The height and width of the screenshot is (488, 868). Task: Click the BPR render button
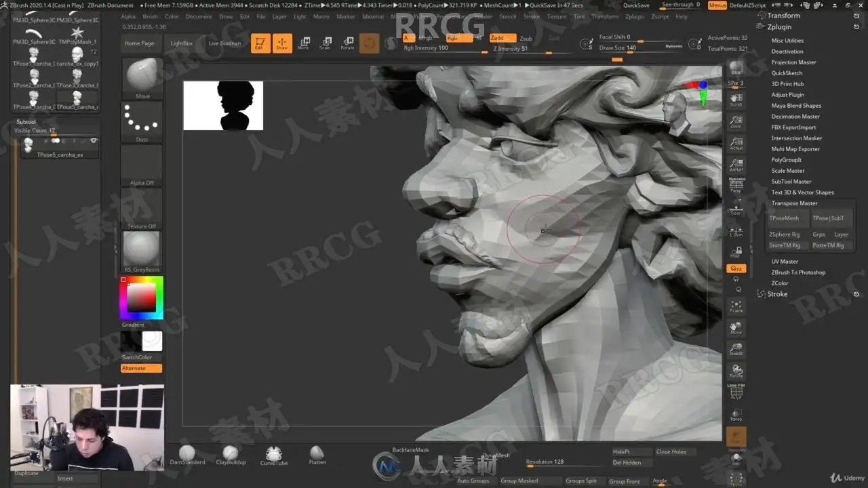point(736,68)
